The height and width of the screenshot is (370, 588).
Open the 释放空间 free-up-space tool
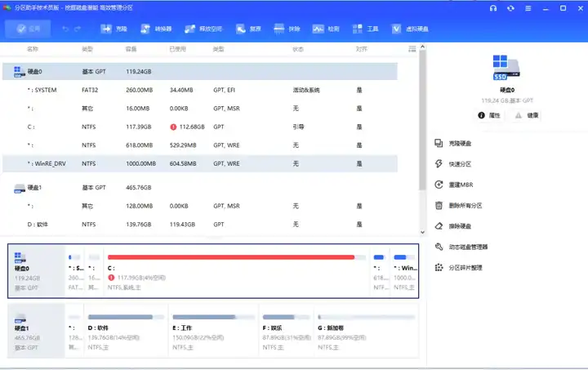[203, 29]
